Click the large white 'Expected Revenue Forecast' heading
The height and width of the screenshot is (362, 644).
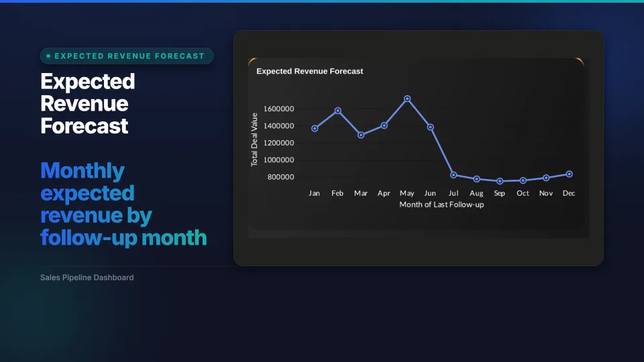pos(87,103)
